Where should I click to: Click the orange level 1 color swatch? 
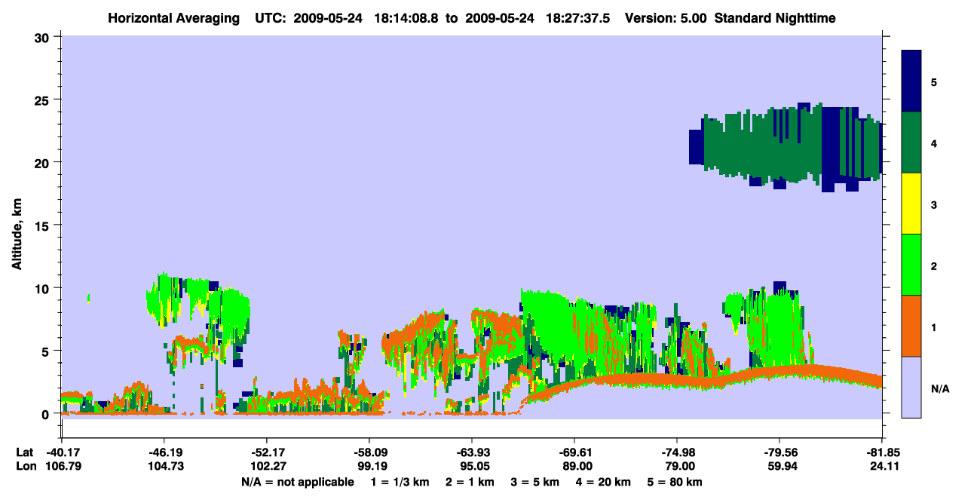(x=911, y=326)
